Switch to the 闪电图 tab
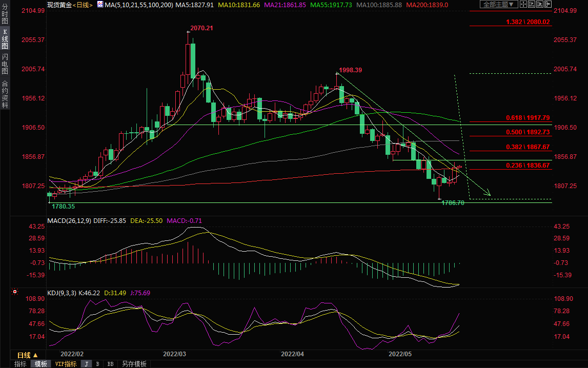Viewport: 588px width, 368px height. pyautogui.click(x=5, y=64)
